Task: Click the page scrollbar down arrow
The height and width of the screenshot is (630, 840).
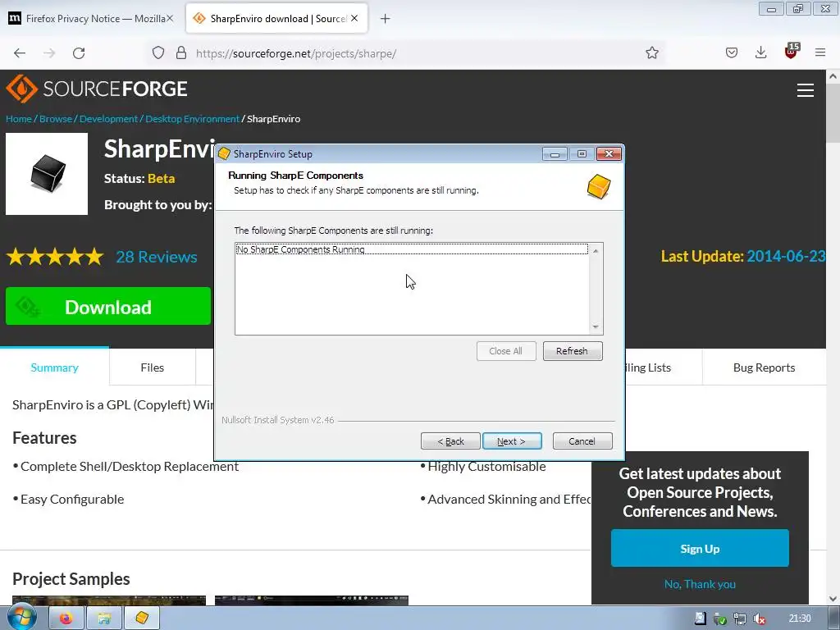Action: tap(833, 598)
